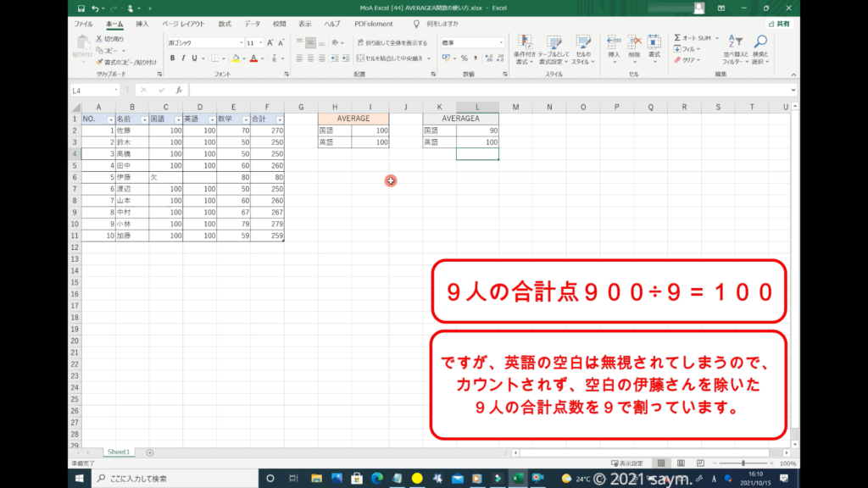Switch to the 数式 (Formulas) tab
The width and height of the screenshot is (868, 488).
point(224,24)
